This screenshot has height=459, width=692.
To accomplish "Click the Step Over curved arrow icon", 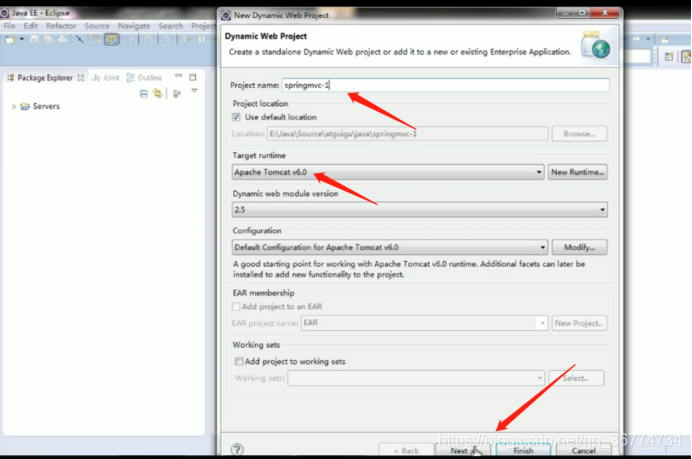I will pos(149,40).
